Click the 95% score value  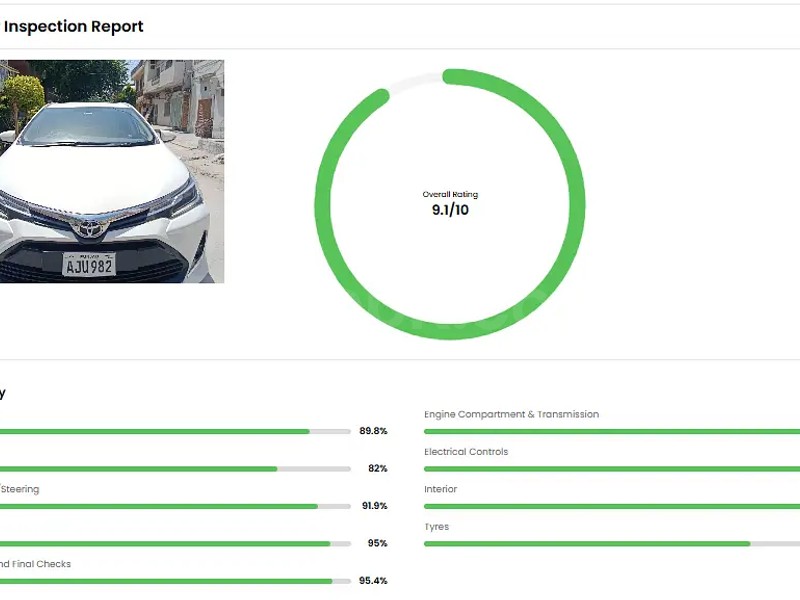[x=378, y=543]
